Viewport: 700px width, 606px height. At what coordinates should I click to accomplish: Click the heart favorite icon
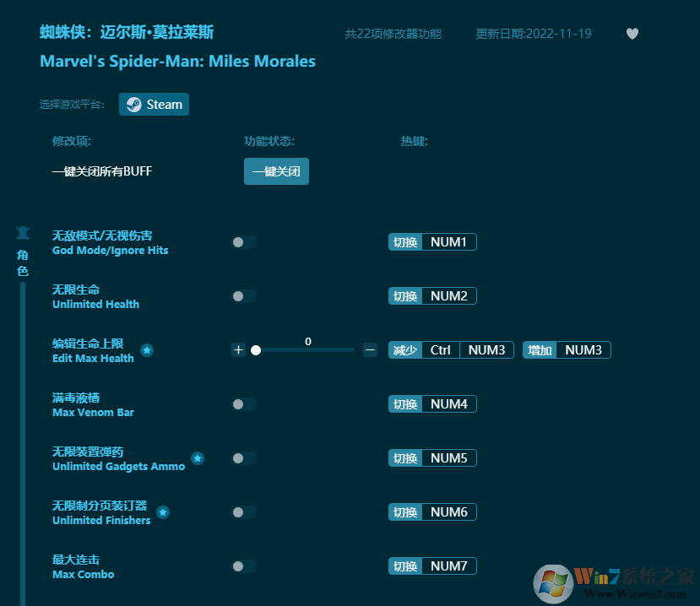(x=632, y=34)
